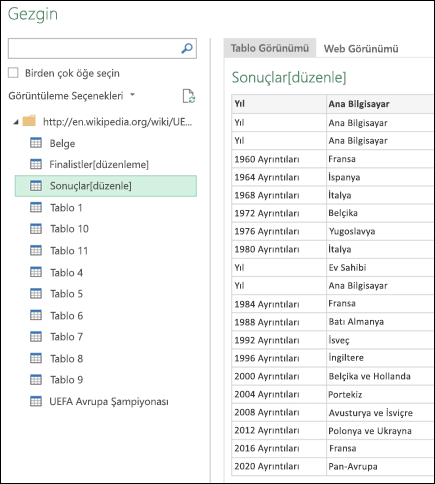
Task: Click the Sonuçlar[düzenle] preview heading
Action: click(289, 77)
